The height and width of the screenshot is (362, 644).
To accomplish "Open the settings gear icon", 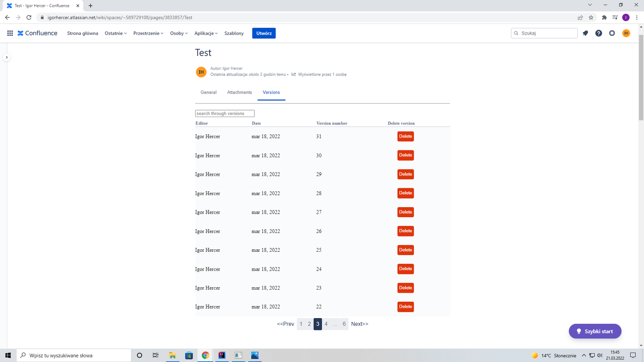I will (x=612, y=33).
